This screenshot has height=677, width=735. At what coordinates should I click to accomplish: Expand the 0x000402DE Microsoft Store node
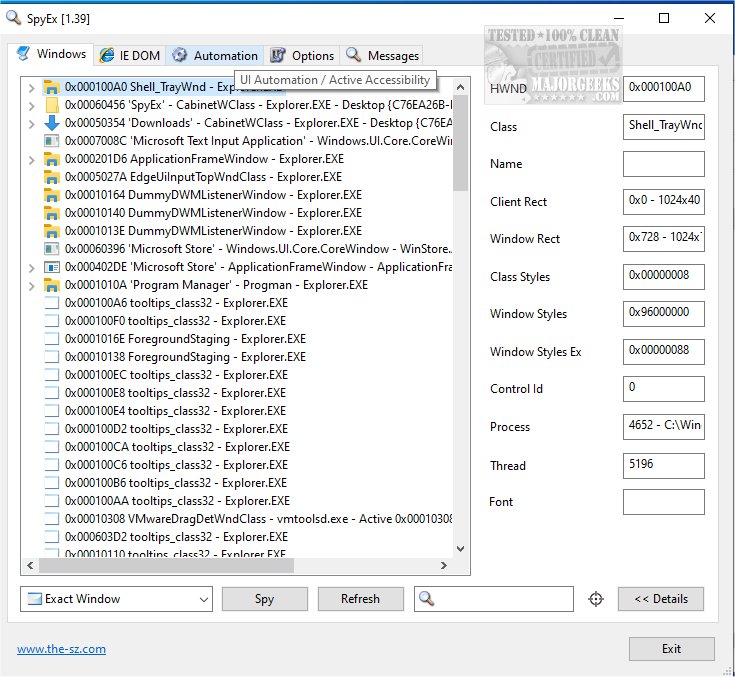pos(31,268)
